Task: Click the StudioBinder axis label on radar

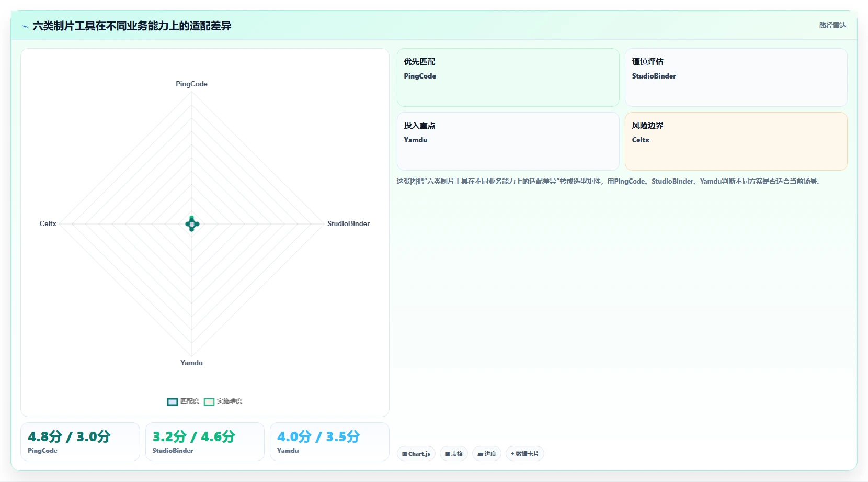Action: pos(348,223)
